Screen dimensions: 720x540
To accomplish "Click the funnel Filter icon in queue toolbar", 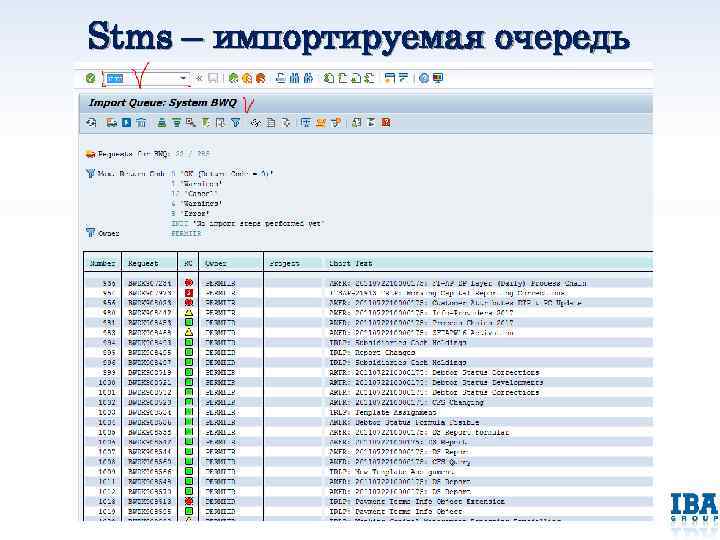I will pos(236,123).
